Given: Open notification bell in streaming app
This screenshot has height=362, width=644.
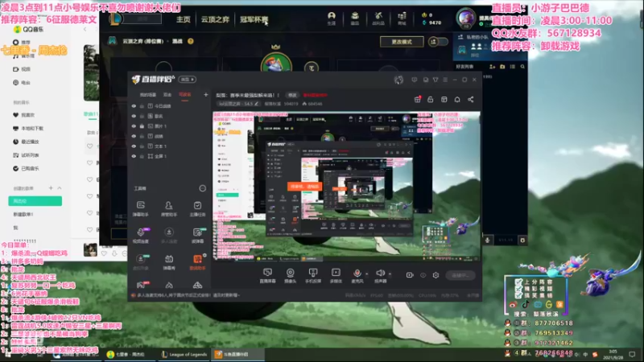Looking at the screenshot, I should (x=457, y=99).
